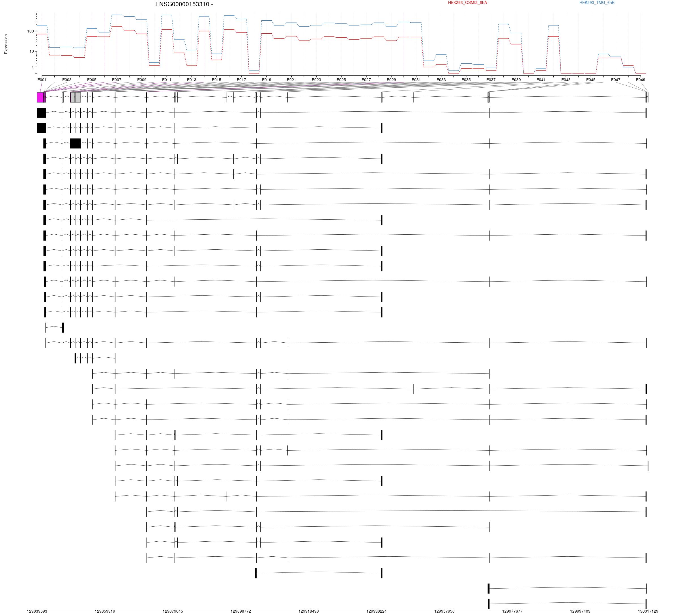Select exon label E015
This screenshot has width=679, height=616.
pyautogui.click(x=216, y=80)
